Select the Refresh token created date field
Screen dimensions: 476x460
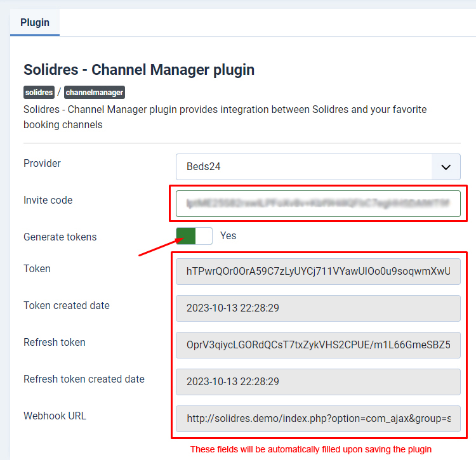(318, 382)
